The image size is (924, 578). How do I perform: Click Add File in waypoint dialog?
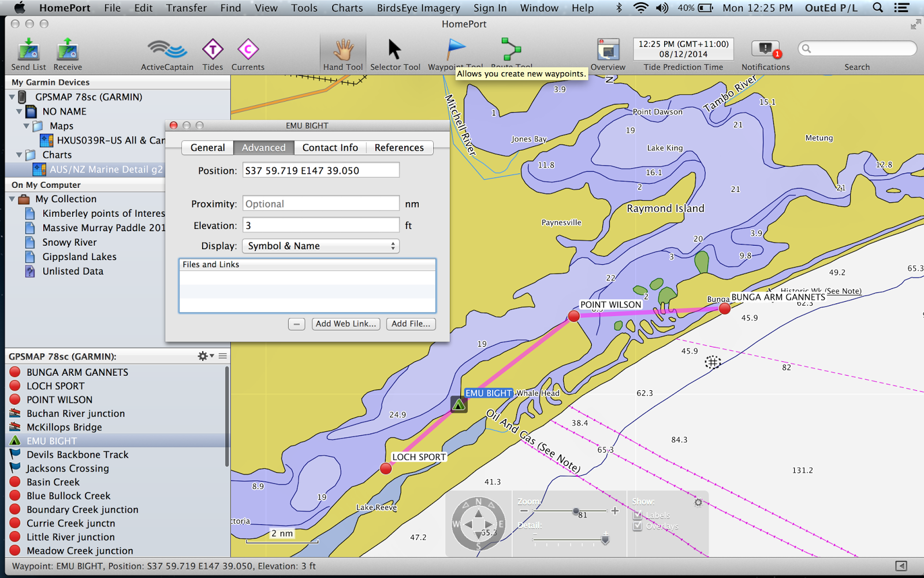pos(411,324)
